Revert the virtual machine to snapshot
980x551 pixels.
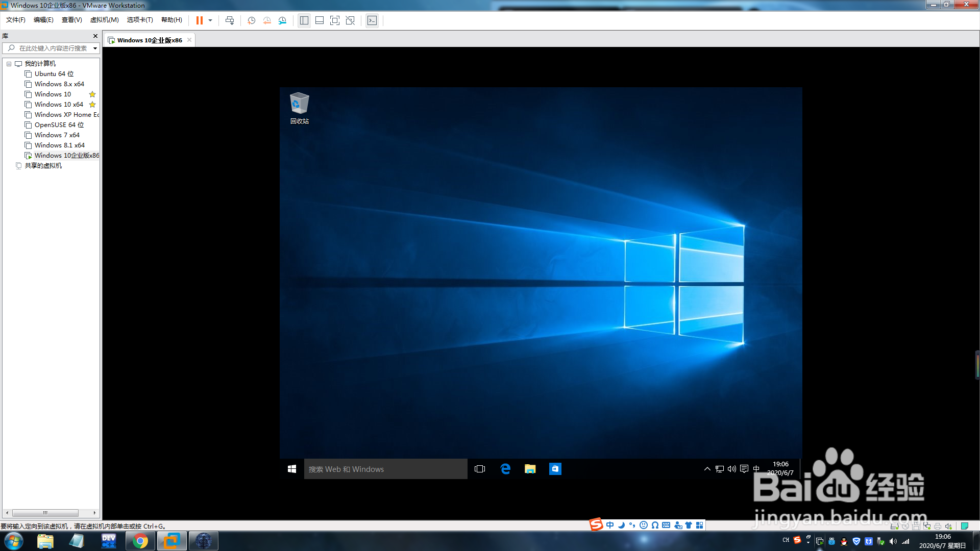[266, 20]
